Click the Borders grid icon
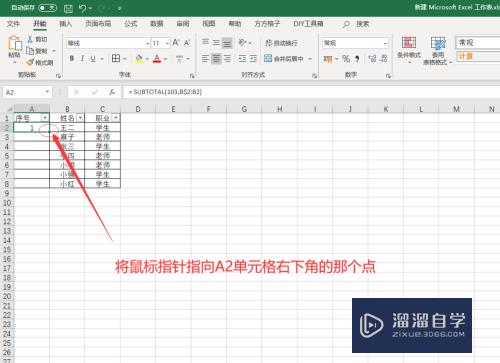 [116, 59]
